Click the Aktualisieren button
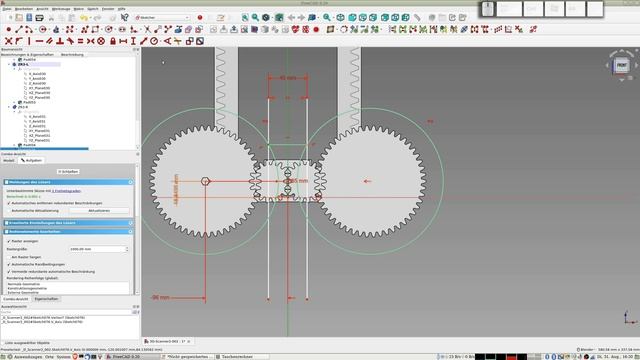The image size is (640, 360). click(x=99, y=211)
